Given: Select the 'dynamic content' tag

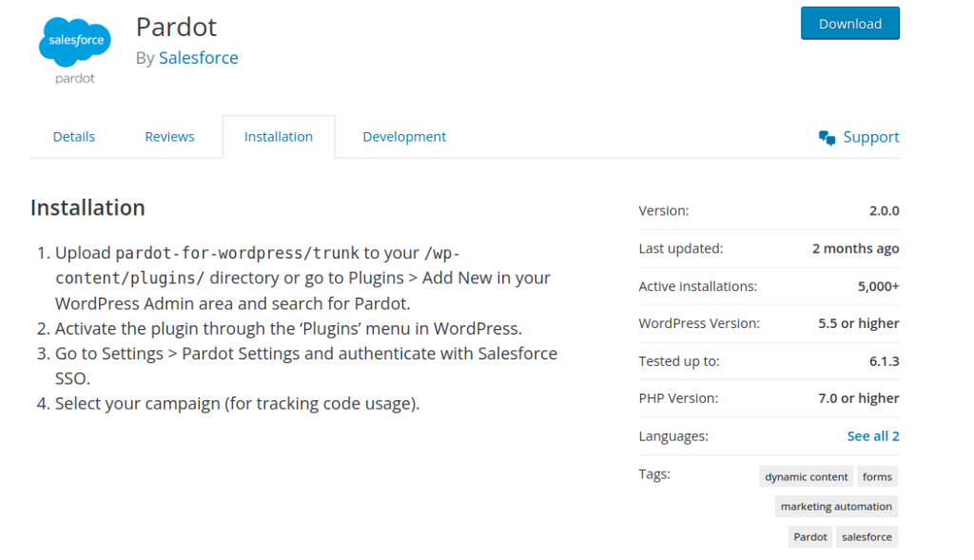Looking at the screenshot, I should pyautogui.click(x=806, y=476).
